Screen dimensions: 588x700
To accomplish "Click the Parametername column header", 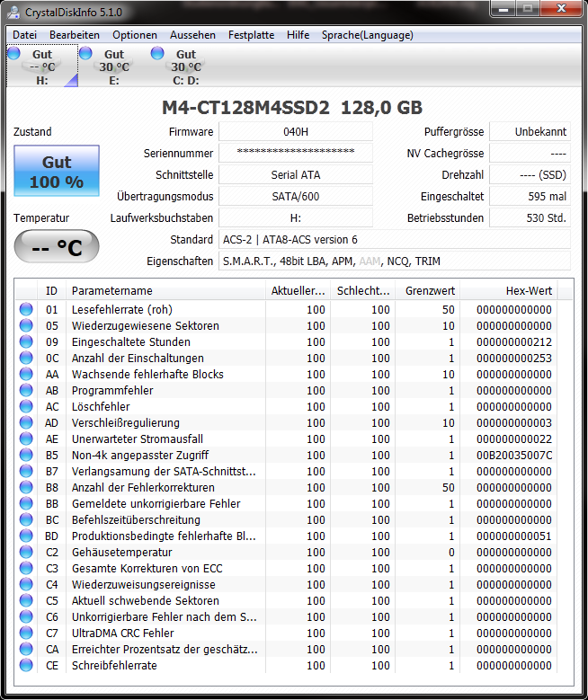I will [165, 291].
